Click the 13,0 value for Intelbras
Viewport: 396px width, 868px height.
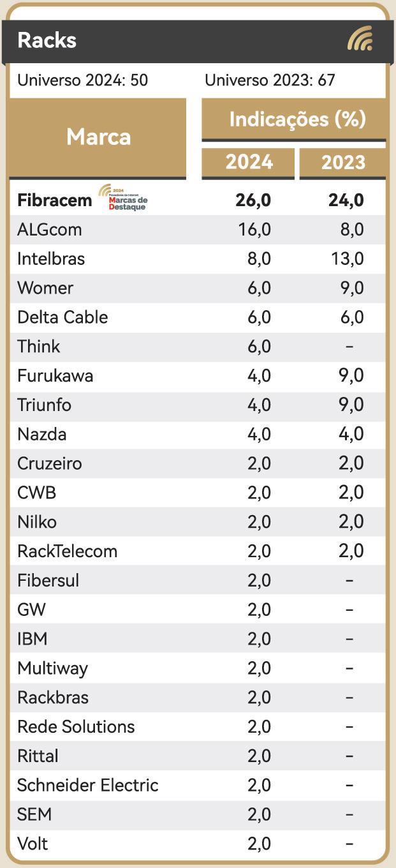click(346, 259)
